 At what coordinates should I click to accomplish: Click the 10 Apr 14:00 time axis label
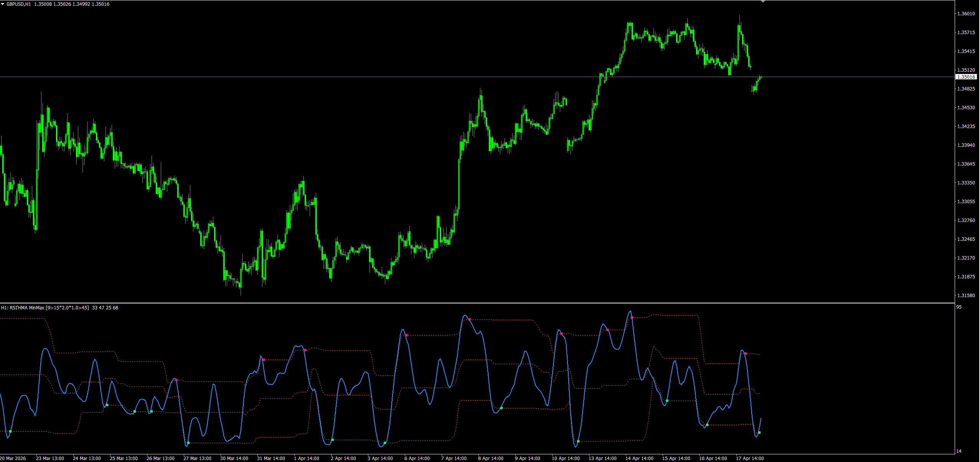[x=566, y=459]
